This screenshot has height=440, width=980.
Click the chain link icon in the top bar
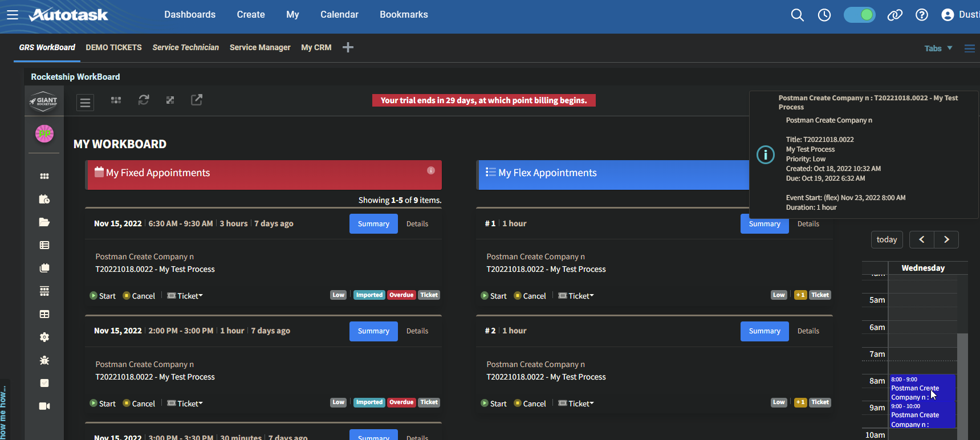point(894,15)
